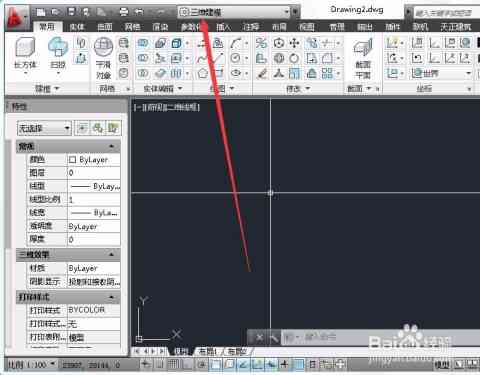This screenshot has height=375, width=480.
Task: Click the Plot printer icon in quick access toolbar
Action: coord(124,12)
